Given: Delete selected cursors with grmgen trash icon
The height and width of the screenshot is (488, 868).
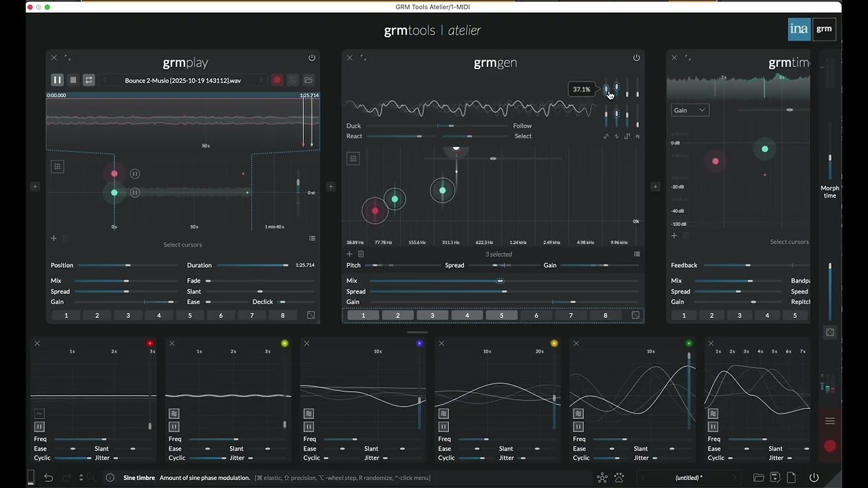Looking at the screenshot, I should point(361,254).
